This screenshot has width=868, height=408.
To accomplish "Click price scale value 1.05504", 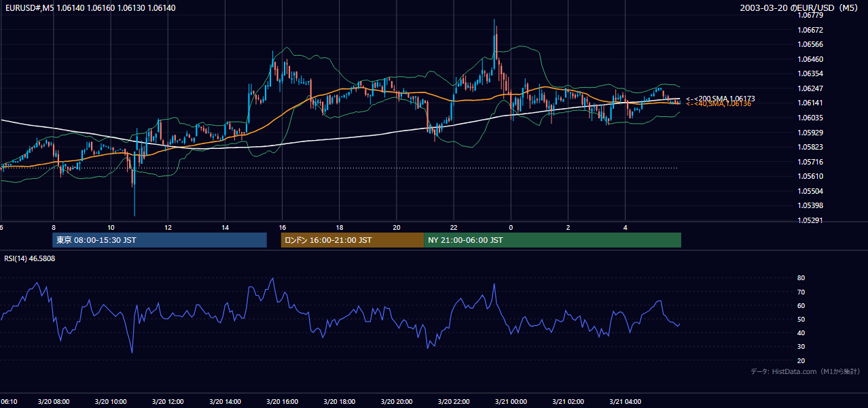I will click(x=811, y=191).
